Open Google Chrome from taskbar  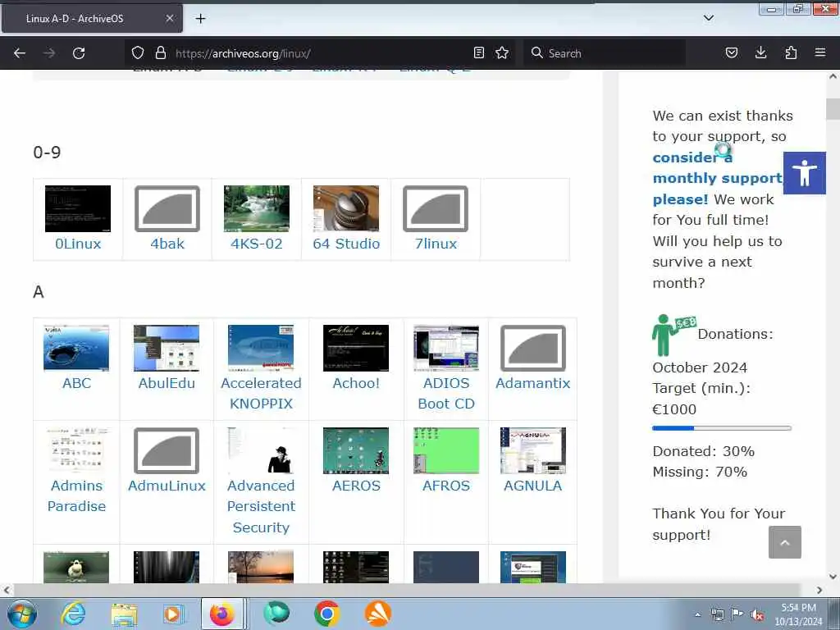pos(326,614)
